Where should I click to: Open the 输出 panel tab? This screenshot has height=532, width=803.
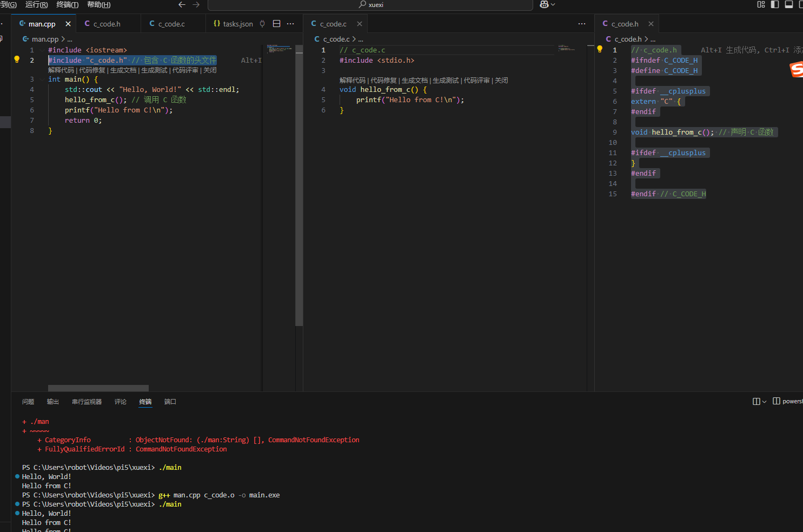[53, 402]
